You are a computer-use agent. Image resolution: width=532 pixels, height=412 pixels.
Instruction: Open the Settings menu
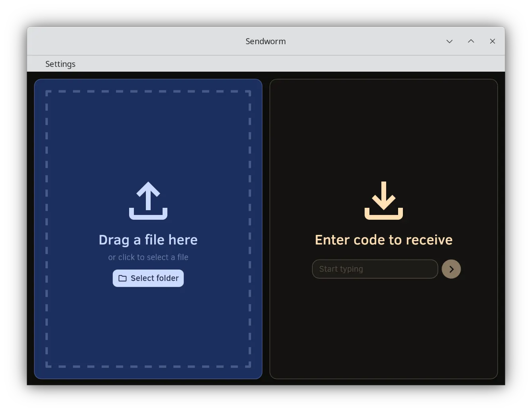pos(60,64)
